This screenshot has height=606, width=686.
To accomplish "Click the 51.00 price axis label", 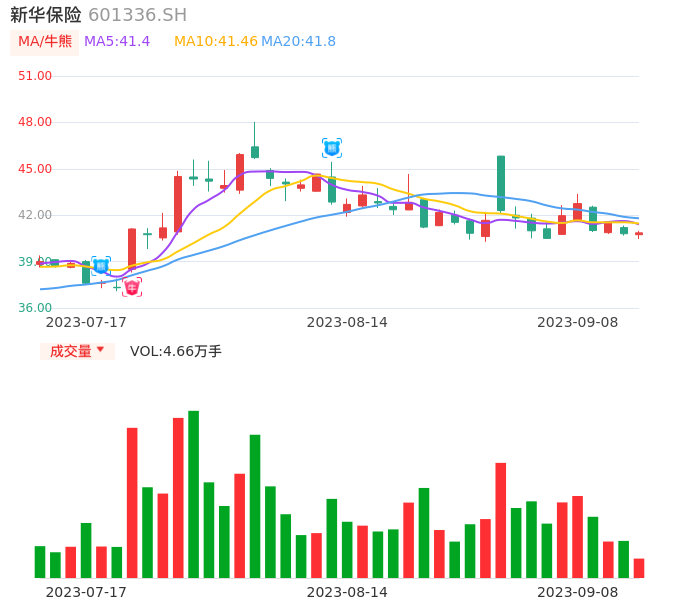I will point(35,76).
